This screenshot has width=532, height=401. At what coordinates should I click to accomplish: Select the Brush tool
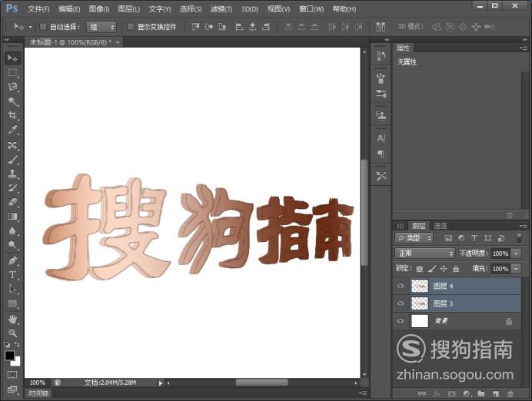[x=12, y=160]
